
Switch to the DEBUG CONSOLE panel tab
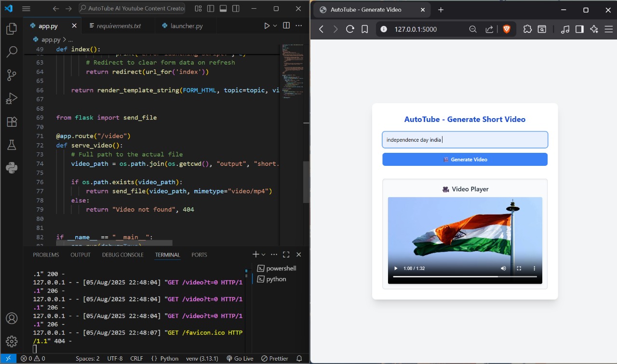(122, 255)
